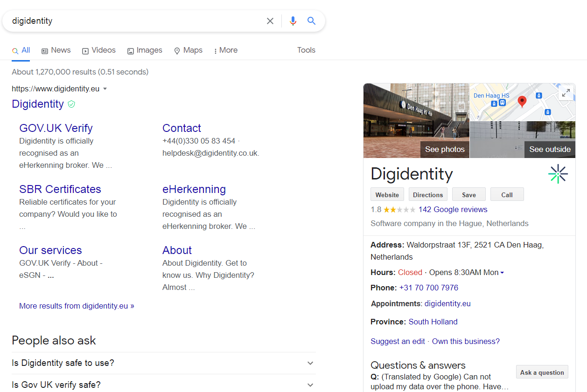Expand the map with the fullscreen arrows icon

[566, 93]
